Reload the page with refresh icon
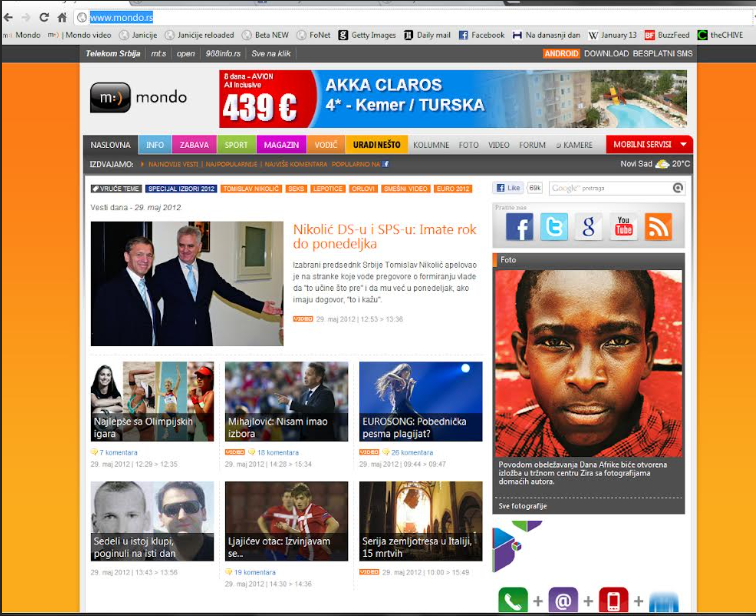Screen dimensions: 756x616 [x=44, y=18]
